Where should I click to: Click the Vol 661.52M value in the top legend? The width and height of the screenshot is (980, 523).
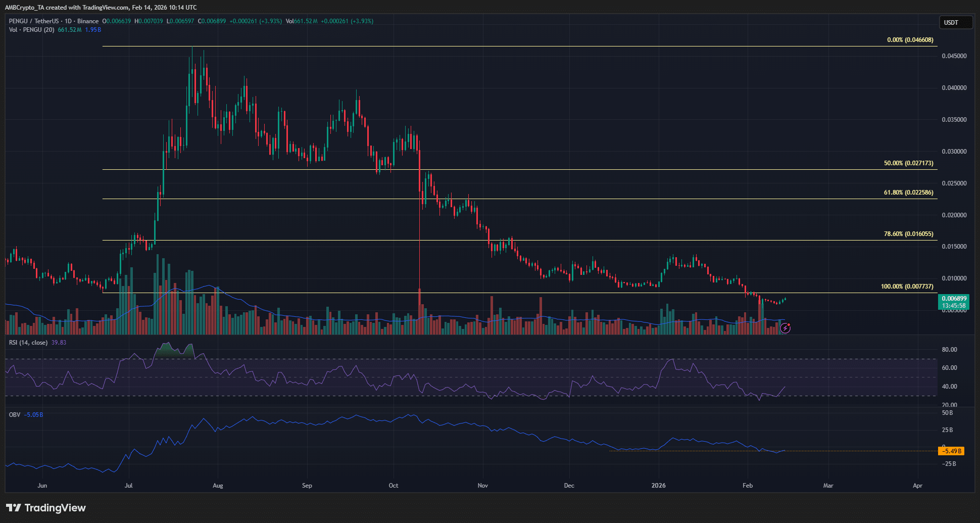coord(302,21)
